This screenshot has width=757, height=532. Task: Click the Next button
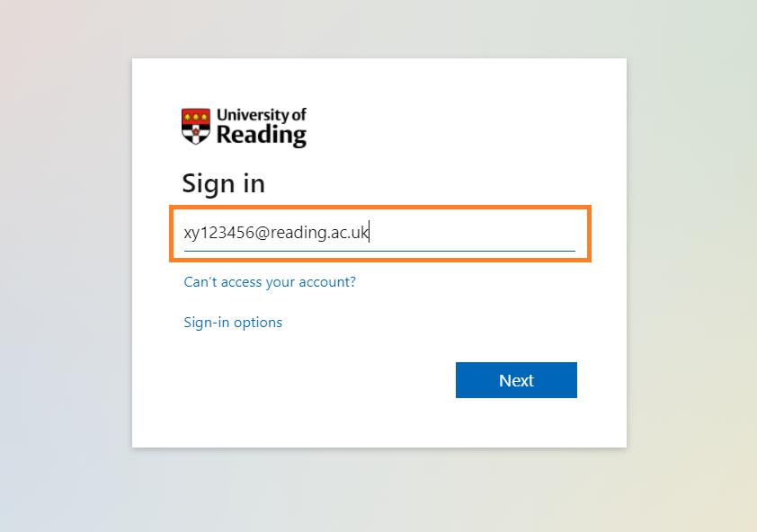tap(516, 380)
